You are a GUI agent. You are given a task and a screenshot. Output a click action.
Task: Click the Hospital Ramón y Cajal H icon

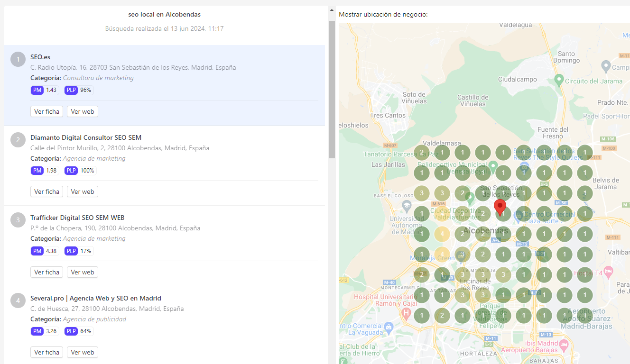pyautogui.click(x=407, y=313)
